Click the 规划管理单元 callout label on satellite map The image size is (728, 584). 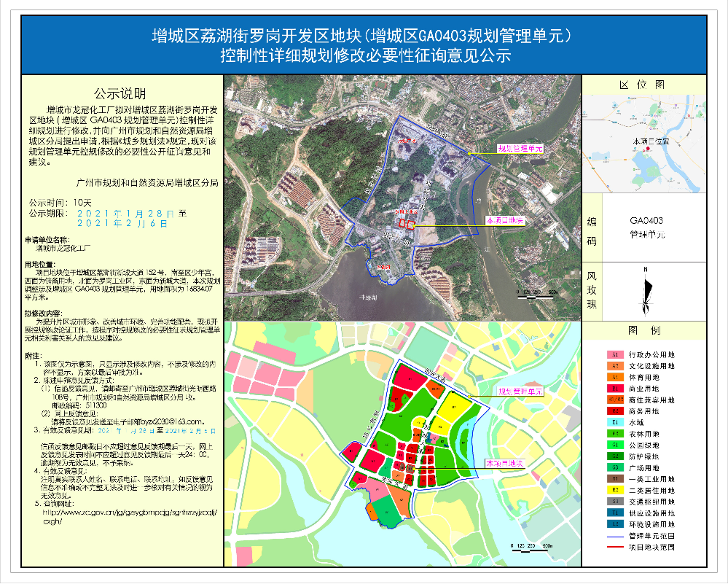pyautogui.click(x=520, y=147)
